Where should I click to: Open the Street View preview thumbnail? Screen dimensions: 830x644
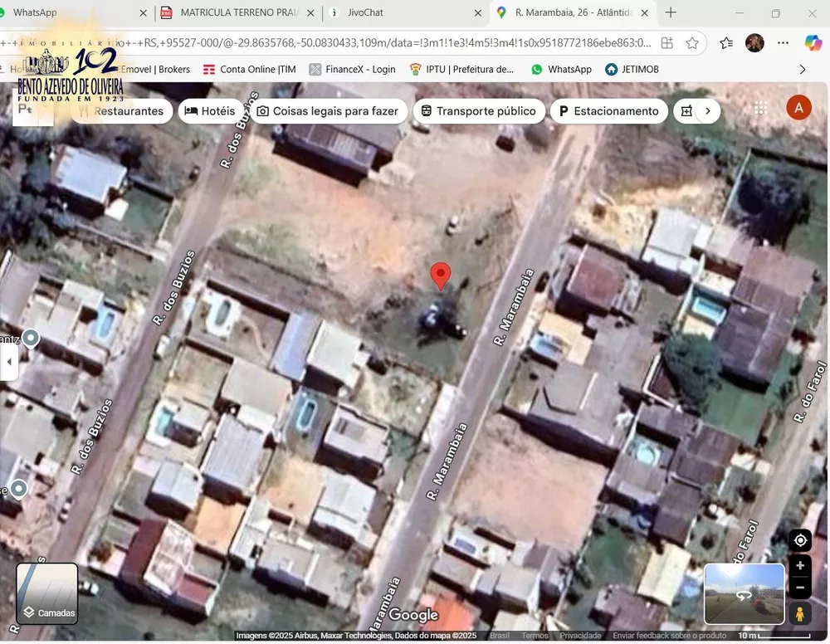(744, 594)
